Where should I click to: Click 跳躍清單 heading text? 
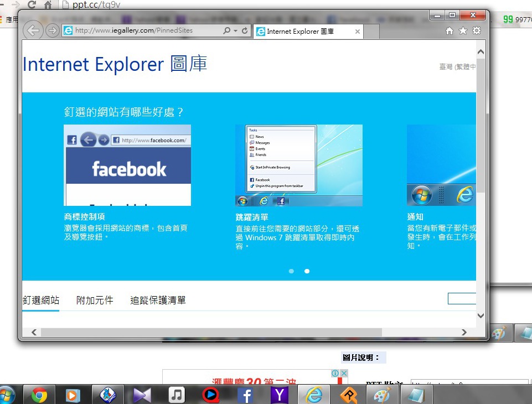click(x=252, y=217)
